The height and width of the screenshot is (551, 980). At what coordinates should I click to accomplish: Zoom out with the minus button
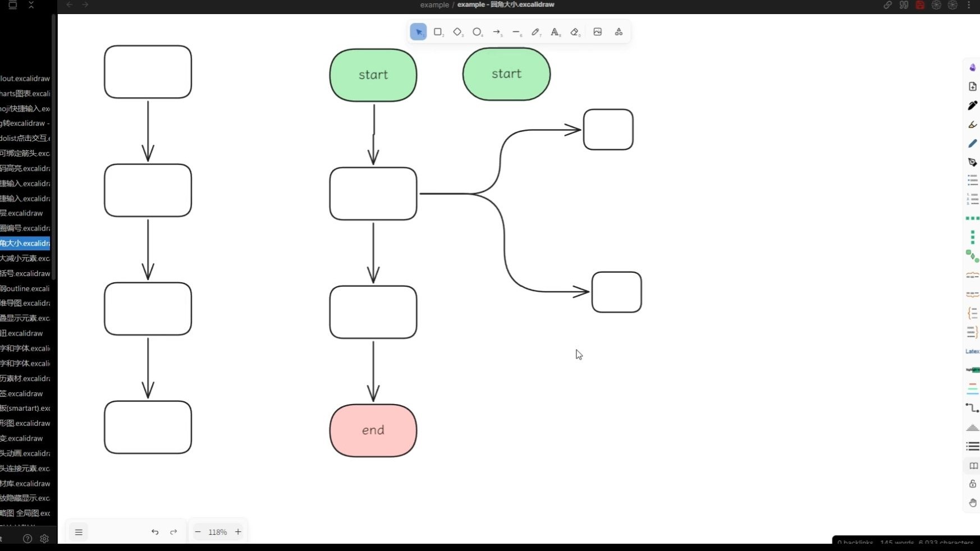point(198,532)
